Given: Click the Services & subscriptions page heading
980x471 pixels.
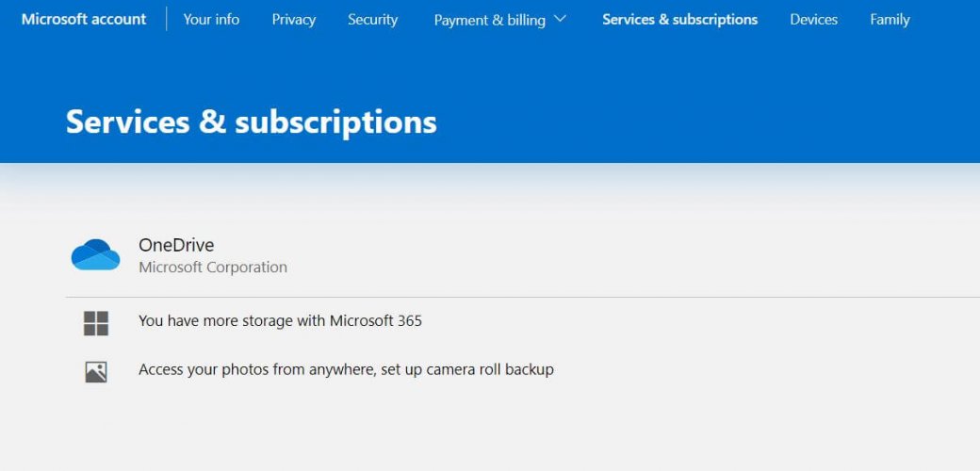Looking at the screenshot, I should tap(252, 122).
